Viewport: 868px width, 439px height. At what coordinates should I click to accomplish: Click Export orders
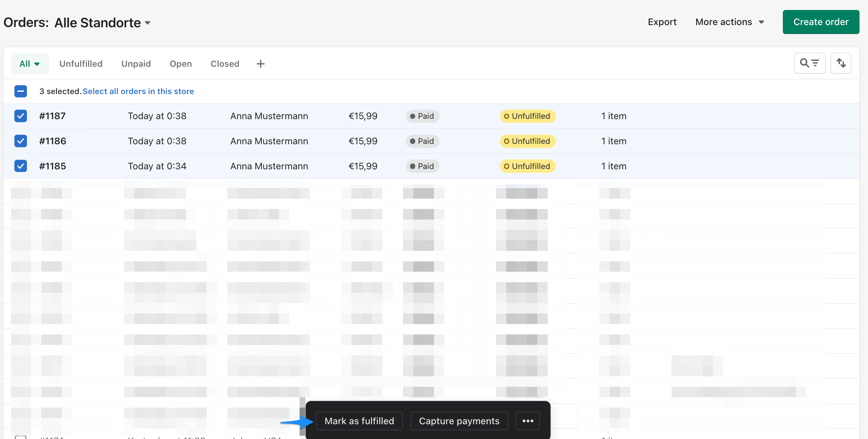(x=662, y=22)
